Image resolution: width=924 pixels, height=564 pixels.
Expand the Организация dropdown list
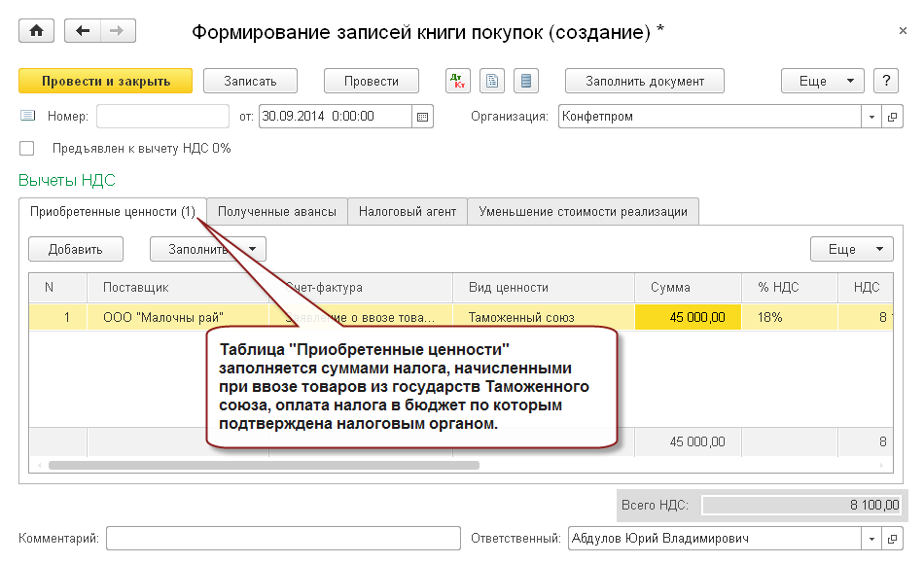(x=871, y=117)
